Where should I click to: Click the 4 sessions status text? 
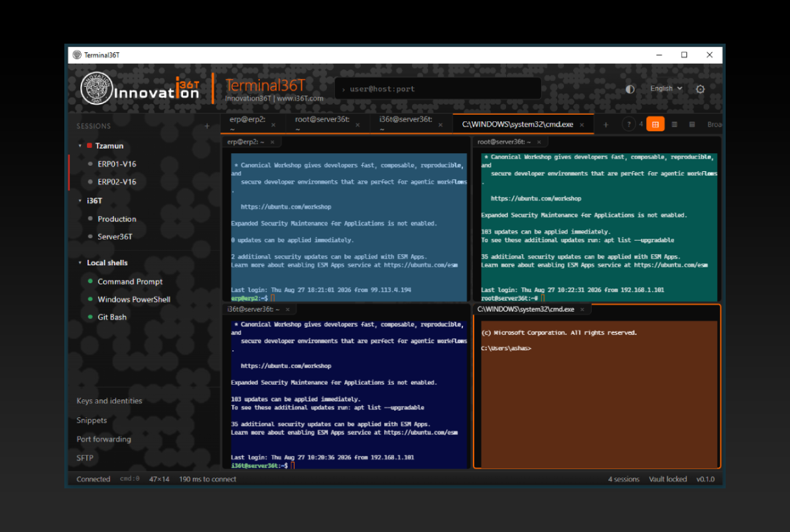624,479
